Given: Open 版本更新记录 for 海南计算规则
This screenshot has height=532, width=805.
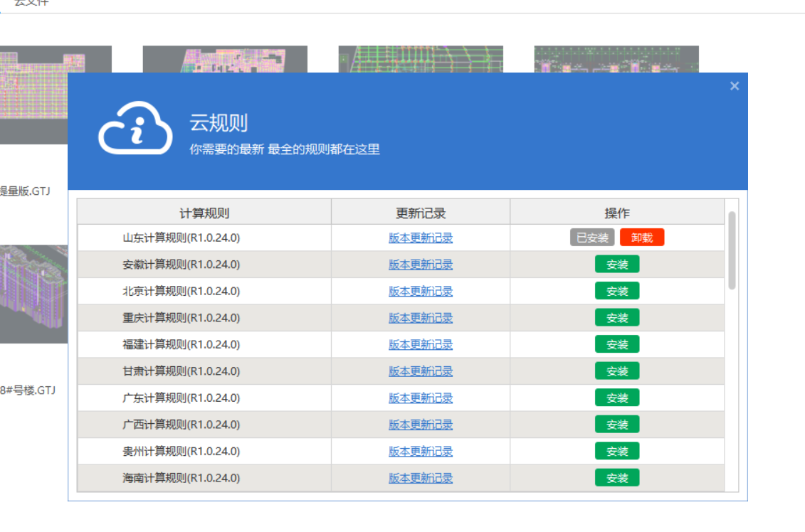Looking at the screenshot, I should point(421,478).
